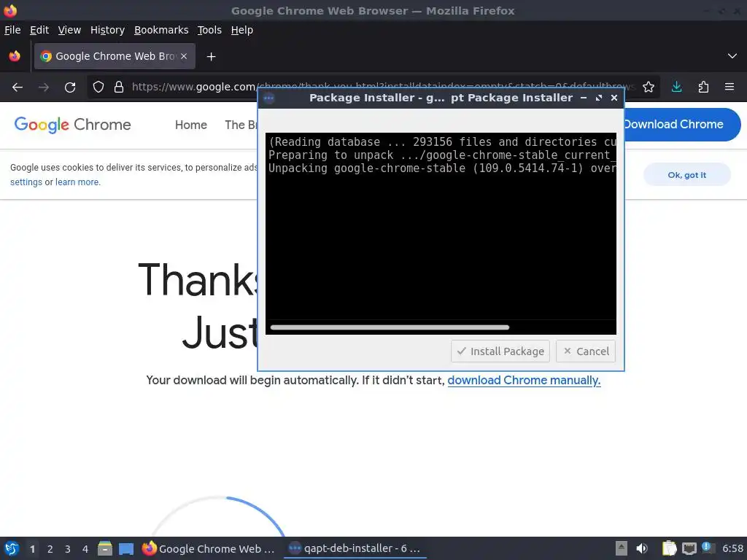Open the Lubuntu start menu icon

point(12,548)
